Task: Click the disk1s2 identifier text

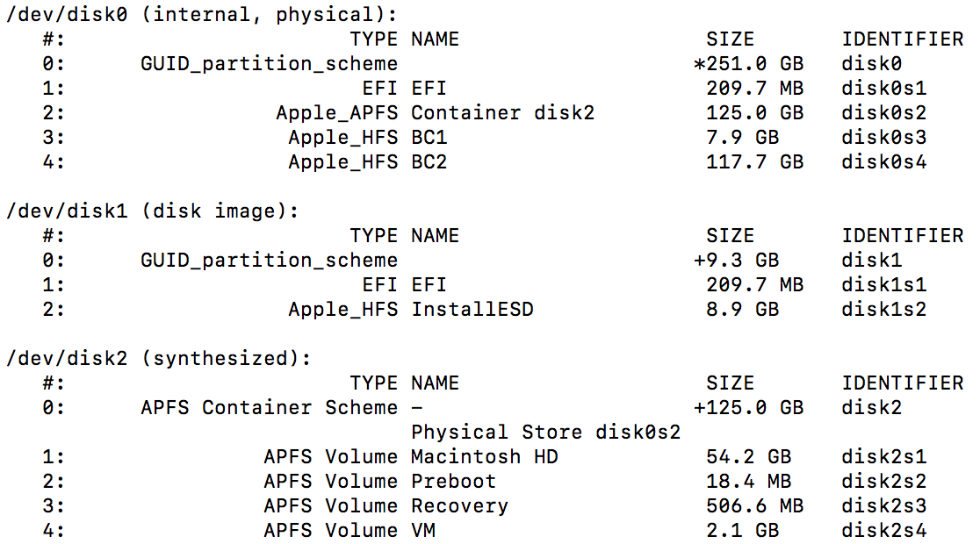Action: pos(883,309)
